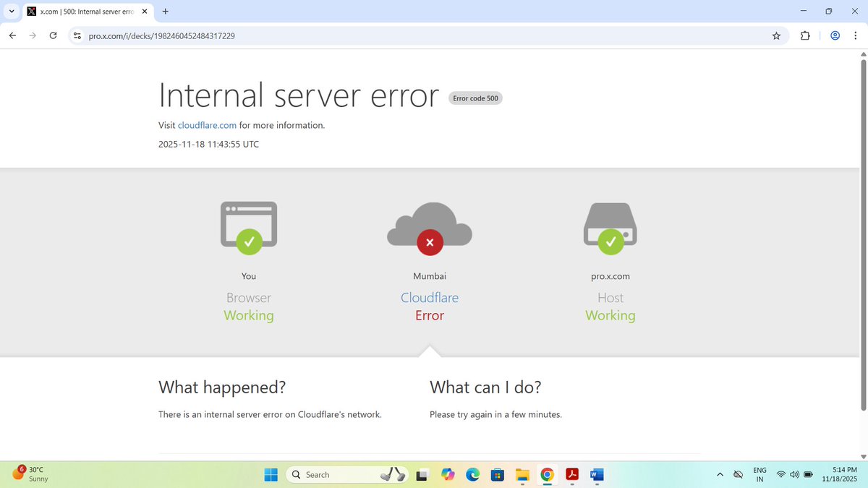This screenshot has width=868, height=488.
Task: Open File Explorer from the taskbar
Action: pos(522,474)
